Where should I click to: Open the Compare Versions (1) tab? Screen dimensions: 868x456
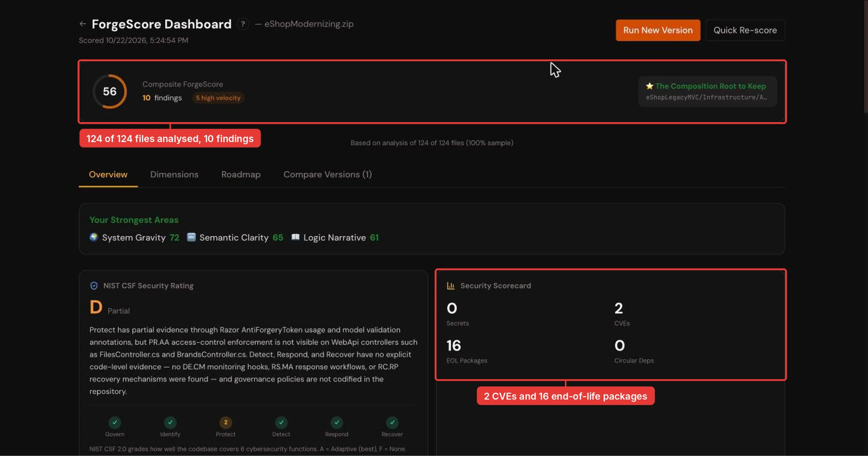[x=328, y=174]
